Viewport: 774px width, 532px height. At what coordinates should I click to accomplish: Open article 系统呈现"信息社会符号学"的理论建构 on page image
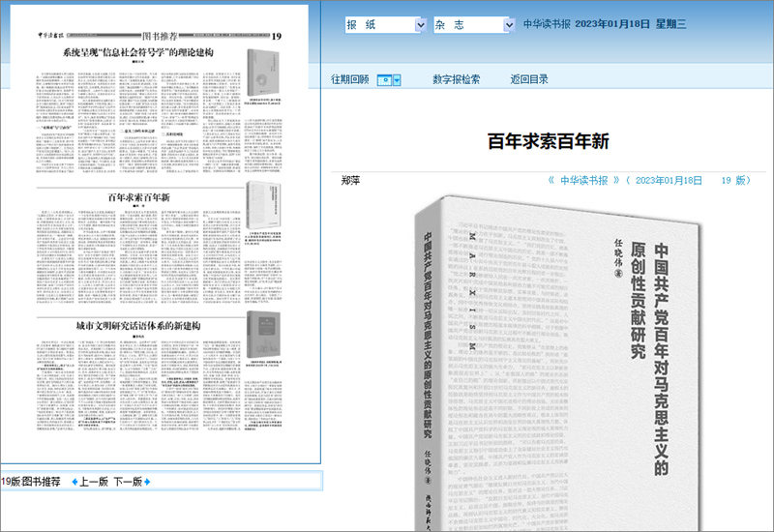pos(138,52)
